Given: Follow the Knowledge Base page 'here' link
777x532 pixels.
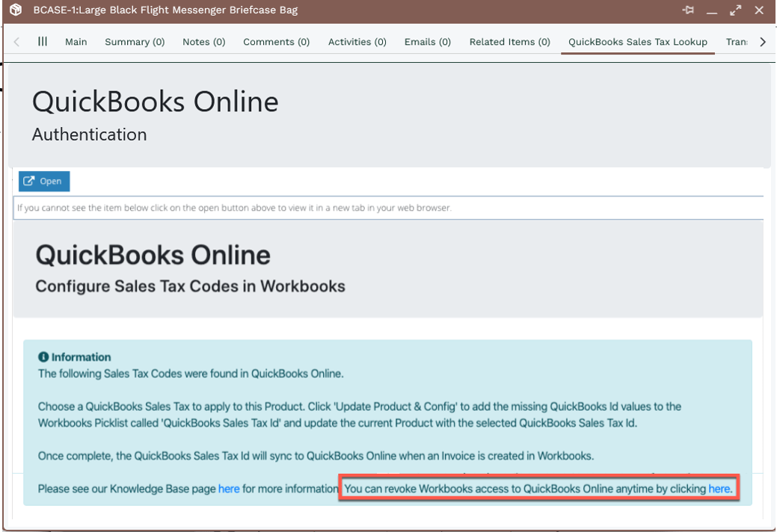Looking at the screenshot, I should click(x=229, y=489).
